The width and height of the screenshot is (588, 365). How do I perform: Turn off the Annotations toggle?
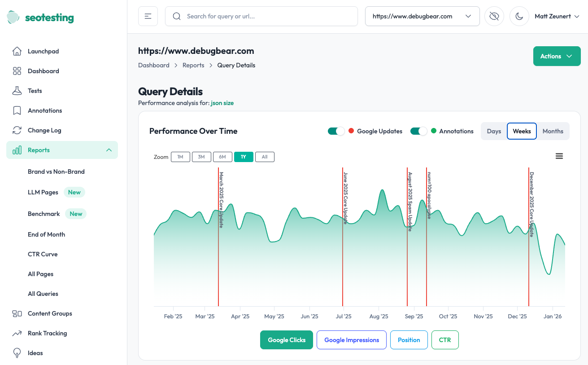[x=418, y=131]
